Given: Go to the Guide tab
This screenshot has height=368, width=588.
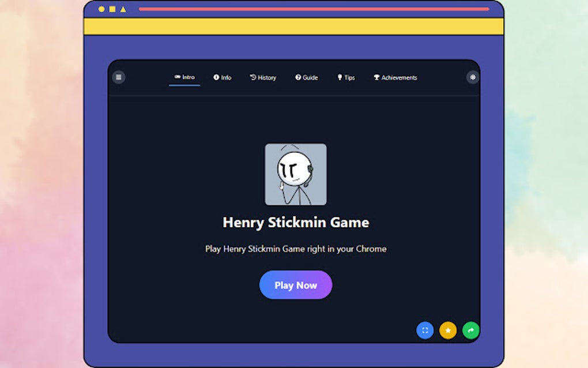Looking at the screenshot, I should pos(306,78).
